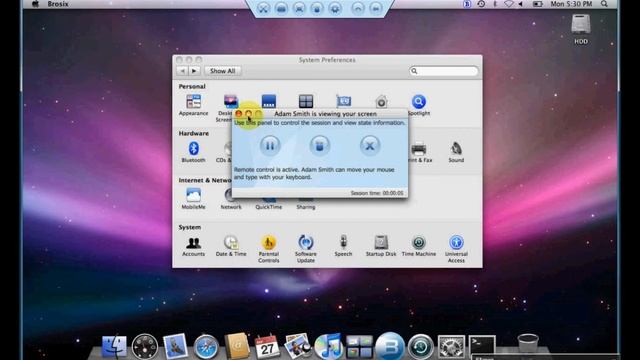This screenshot has width=640, height=360.
Task: Open Finder from the Dock
Action: pos(114,347)
